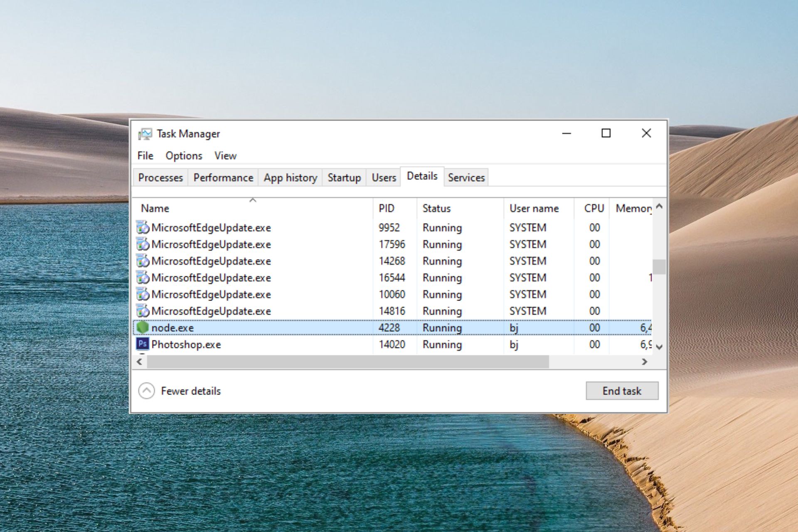The image size is (798, 532).
Task: Click the vertical scrollbar thumb
Action: tap(659, 267)
